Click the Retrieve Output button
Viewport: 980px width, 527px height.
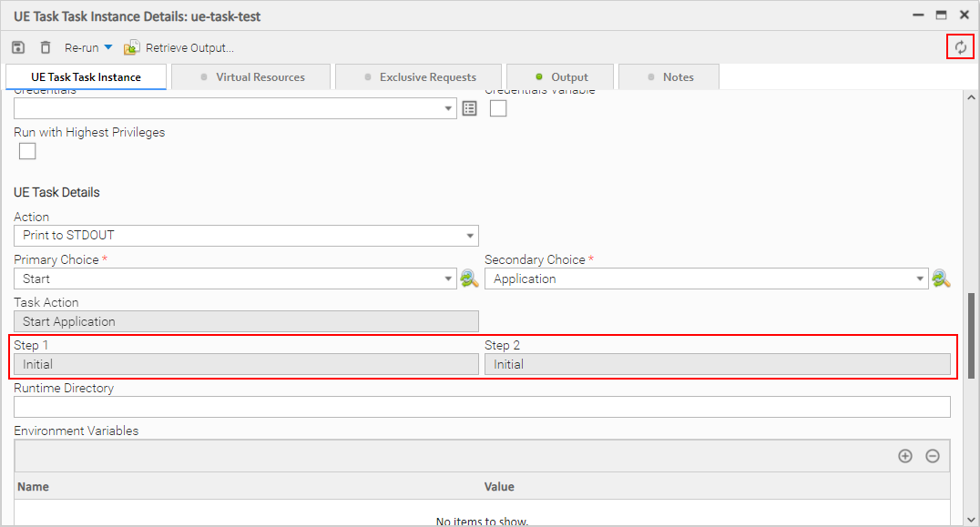pos(179,47)
